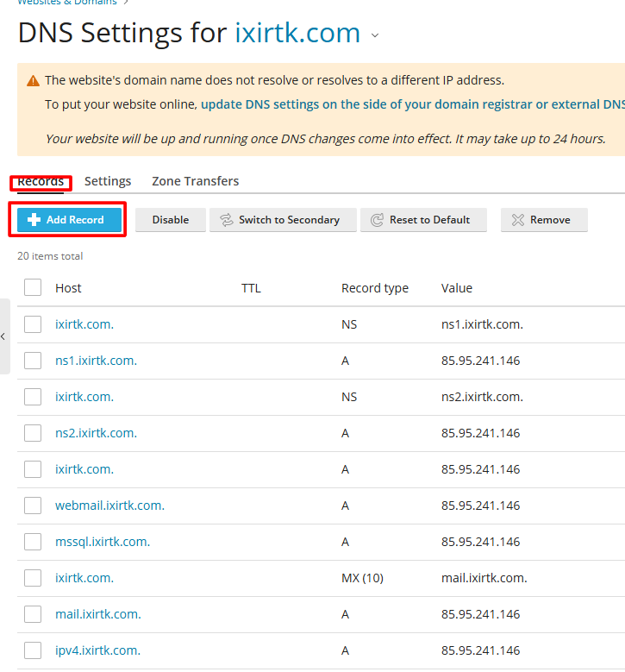Open the ipv4.ixirtk.com. host record
The image size is (625, 672).
pos(97,650)
